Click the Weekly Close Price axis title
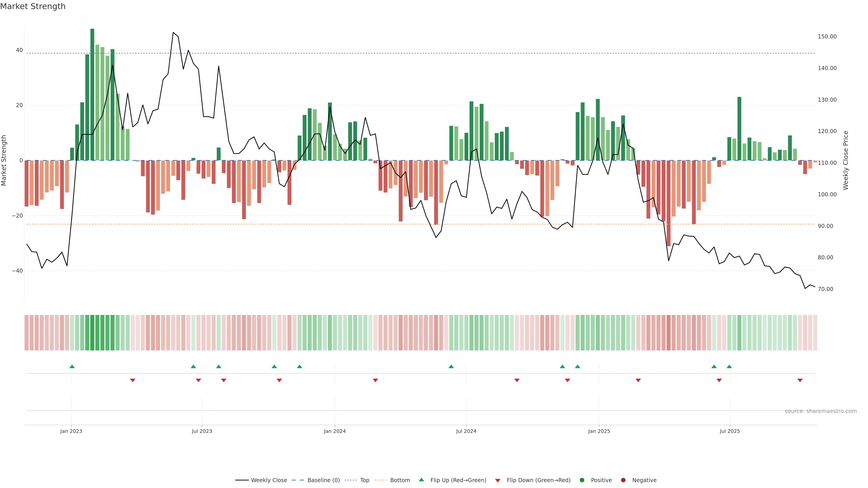The image size is (868, 488). (x=845, y=160)
